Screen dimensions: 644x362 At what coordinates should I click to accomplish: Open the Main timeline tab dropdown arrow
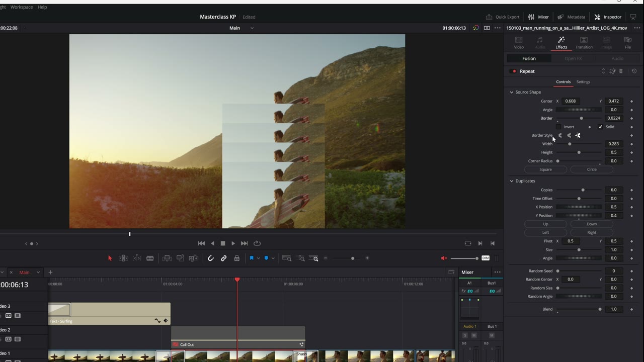[x=38, y=273]
